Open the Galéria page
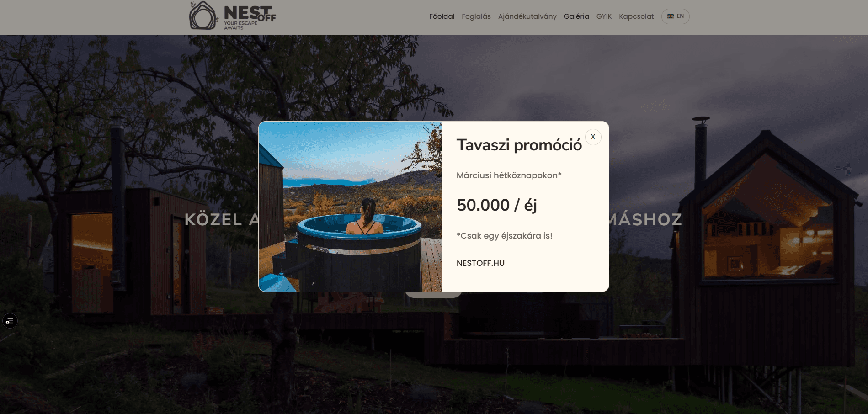 click(x=576, y=16)
